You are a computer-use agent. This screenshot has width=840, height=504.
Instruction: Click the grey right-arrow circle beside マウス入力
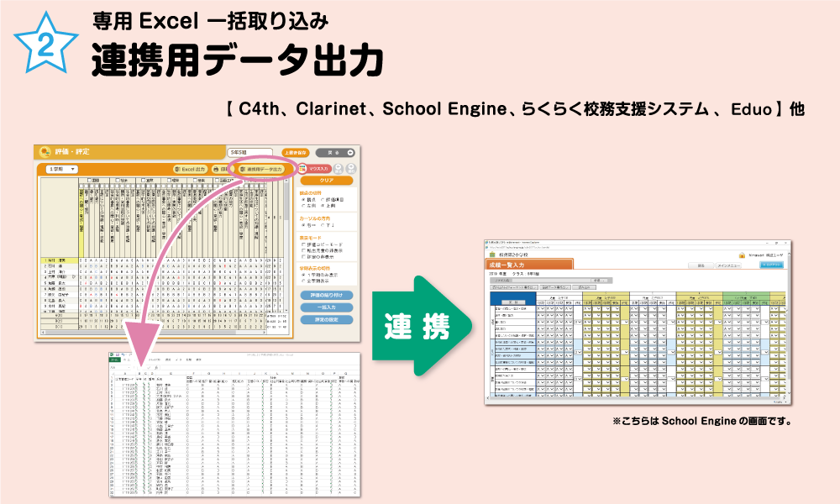click(x=350, y=169)
